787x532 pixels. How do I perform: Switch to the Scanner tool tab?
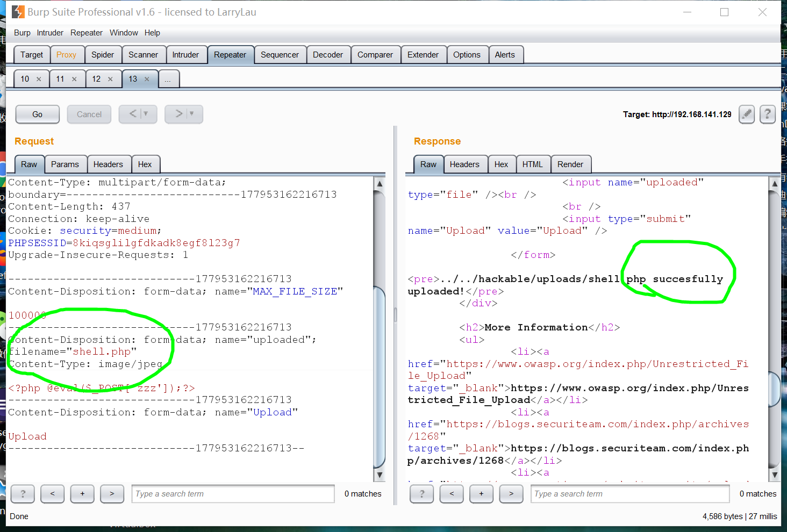pos(143,55)
